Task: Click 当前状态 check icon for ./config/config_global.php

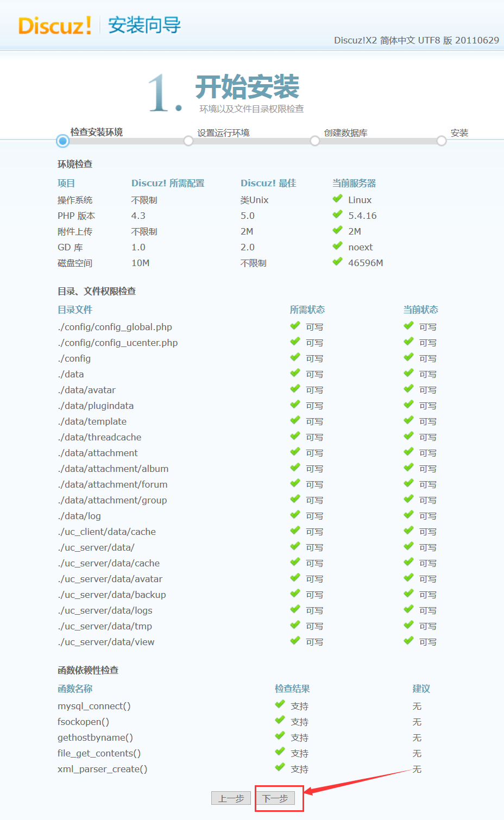Action: (409, 326)
